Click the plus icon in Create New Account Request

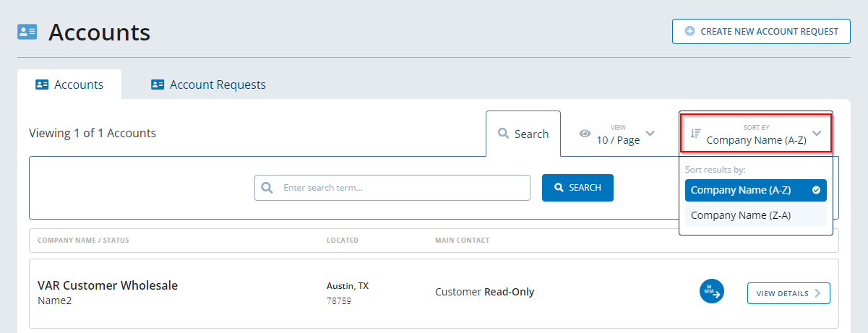689,32
